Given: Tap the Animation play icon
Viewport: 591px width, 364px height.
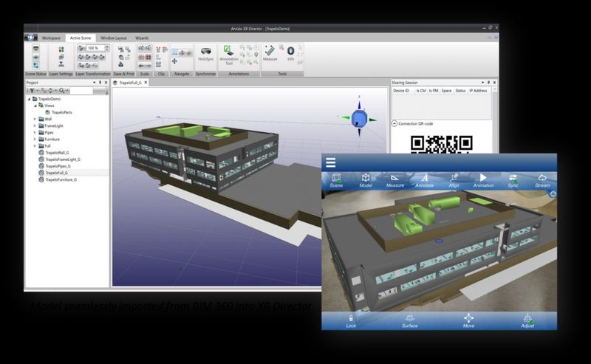Looking at the screenshot, I should pyautogui.click(x=483, y=178).
